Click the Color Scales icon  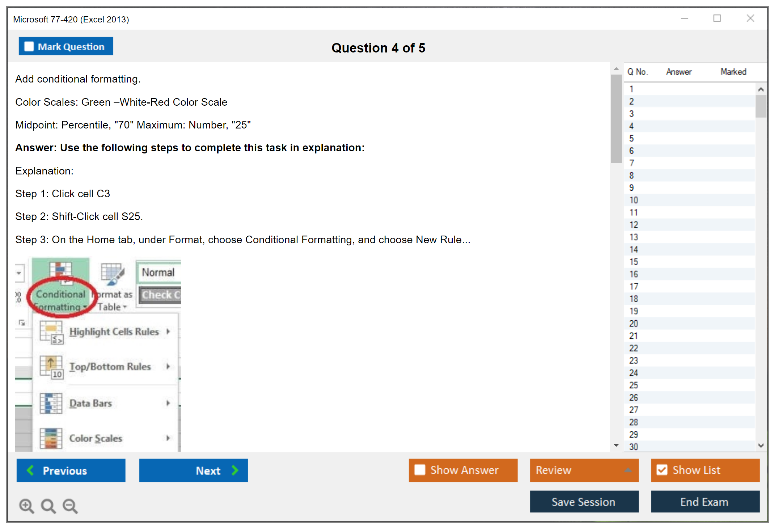pos(51,438)
